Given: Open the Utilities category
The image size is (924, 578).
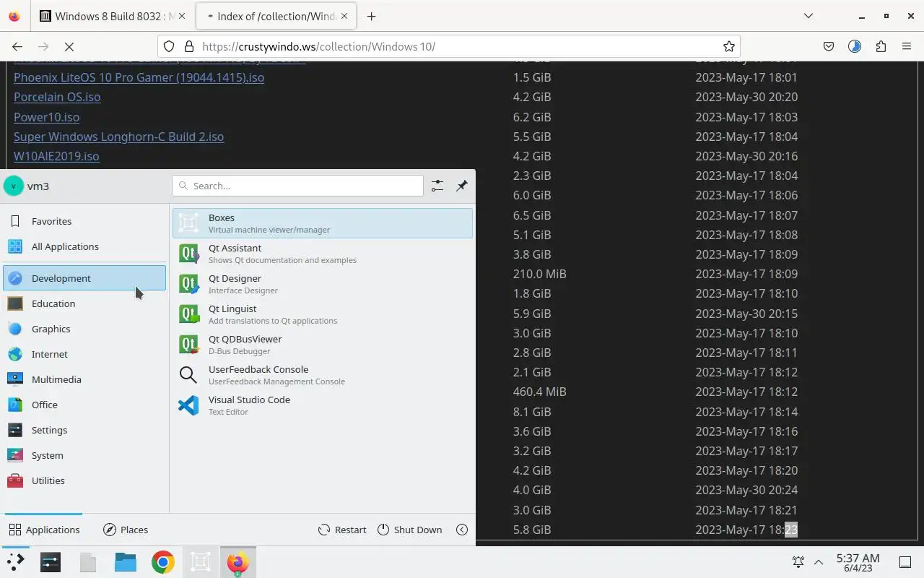Looking at the screenshot, I should pos(84,480).
